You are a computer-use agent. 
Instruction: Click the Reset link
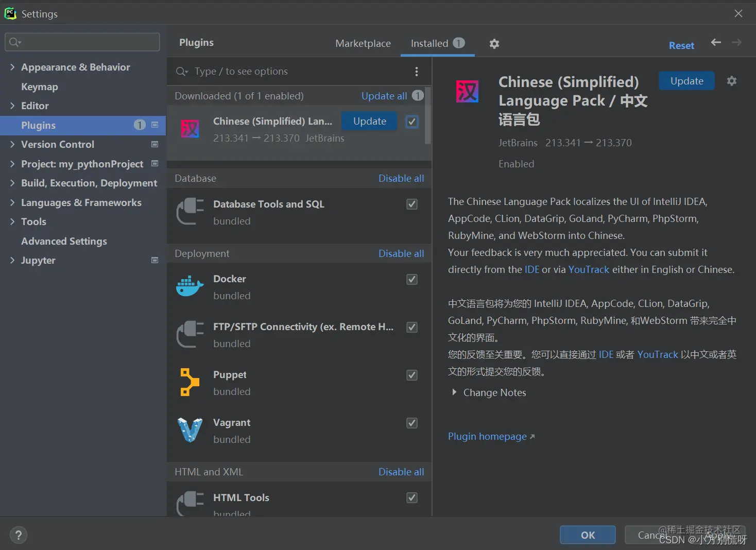(x=681, y=45)
